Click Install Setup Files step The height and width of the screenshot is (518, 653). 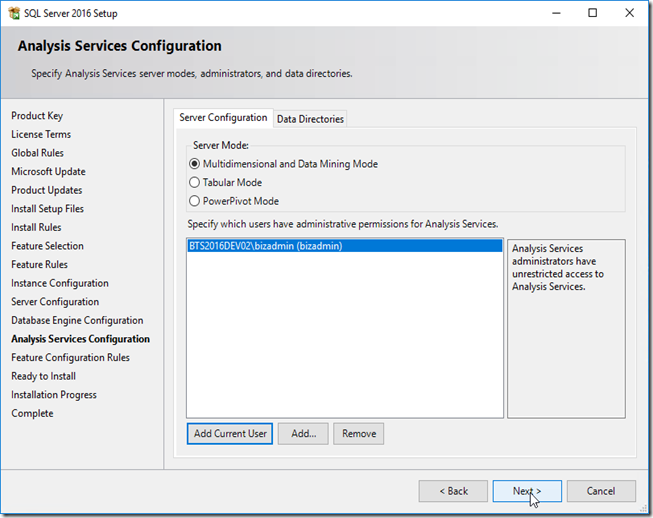pyautogui.click(x=47, y=209)
